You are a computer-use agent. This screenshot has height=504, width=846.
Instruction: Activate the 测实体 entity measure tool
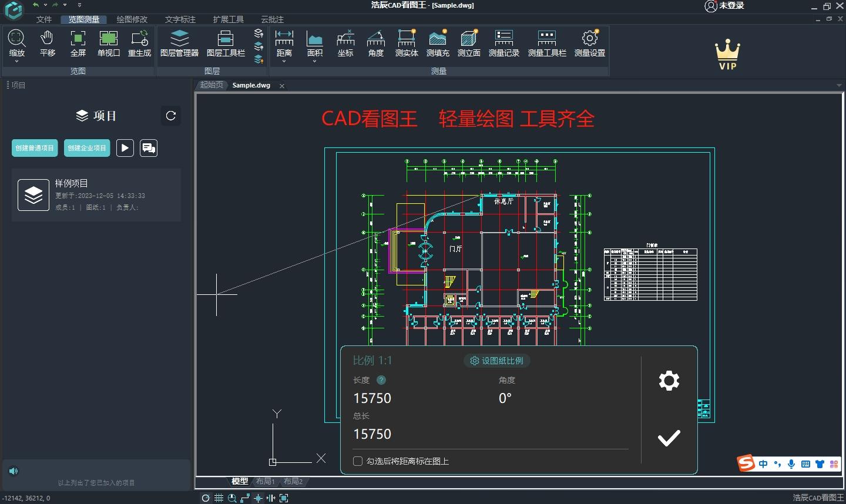(x=406, y=42)
